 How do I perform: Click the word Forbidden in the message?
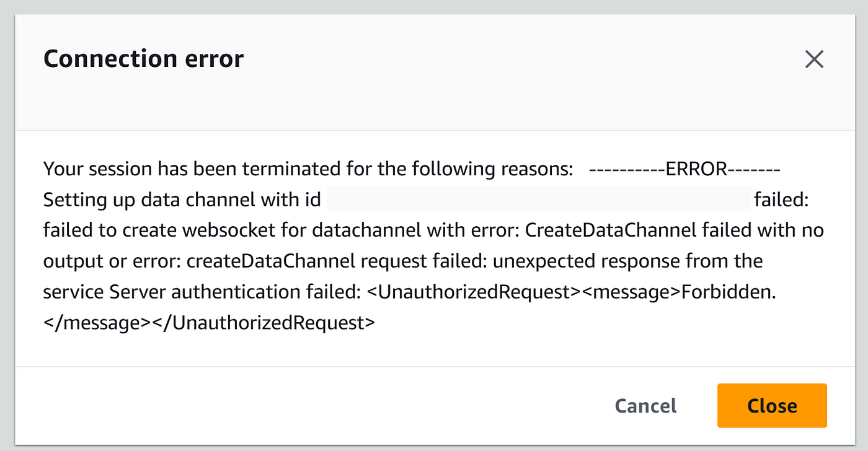[728, 292]
